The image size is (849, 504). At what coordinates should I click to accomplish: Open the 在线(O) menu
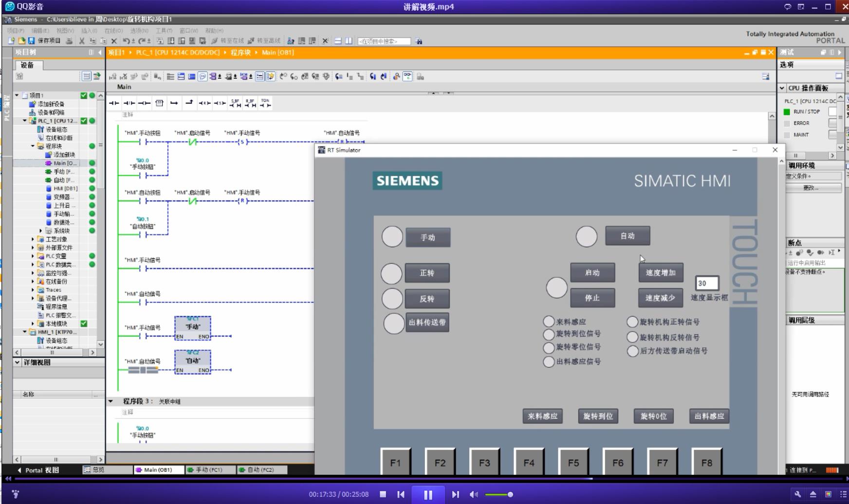click(114, 30)
